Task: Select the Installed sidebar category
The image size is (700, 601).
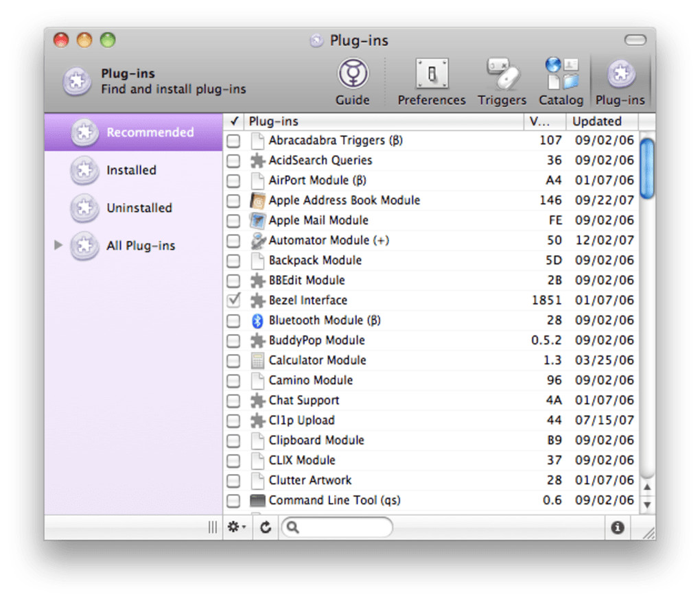Action: click(134, 170)
